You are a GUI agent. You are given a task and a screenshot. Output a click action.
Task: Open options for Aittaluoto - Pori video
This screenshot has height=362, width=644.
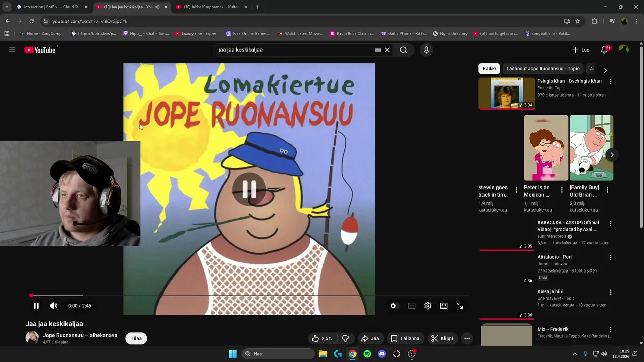(x=611, y=257)
